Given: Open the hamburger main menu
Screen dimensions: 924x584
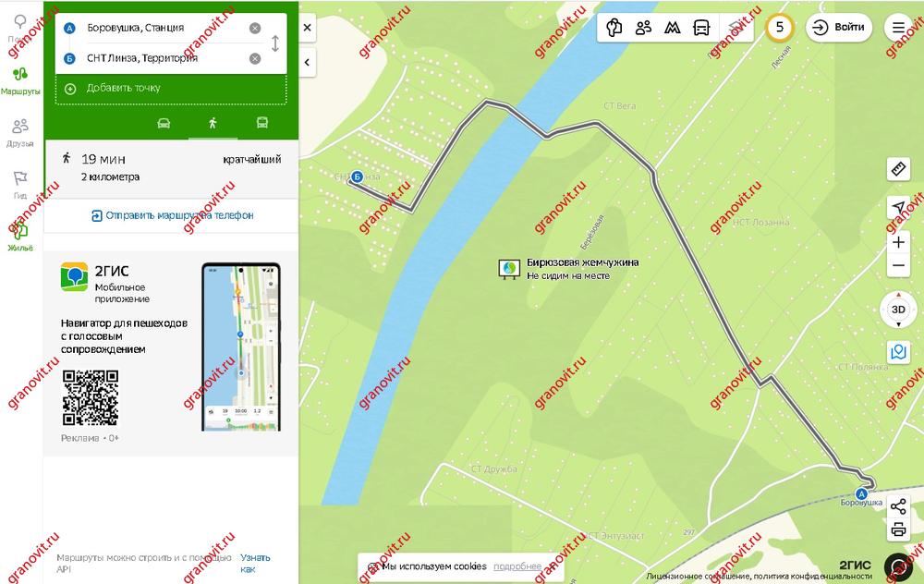Looking at the screenshot, I should click(898, 28).
